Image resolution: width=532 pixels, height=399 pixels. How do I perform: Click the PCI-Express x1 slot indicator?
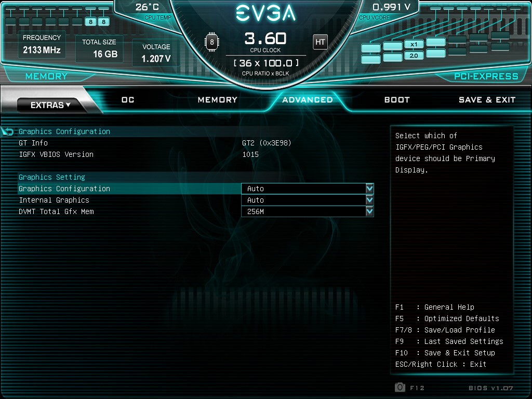coord(414,44)
